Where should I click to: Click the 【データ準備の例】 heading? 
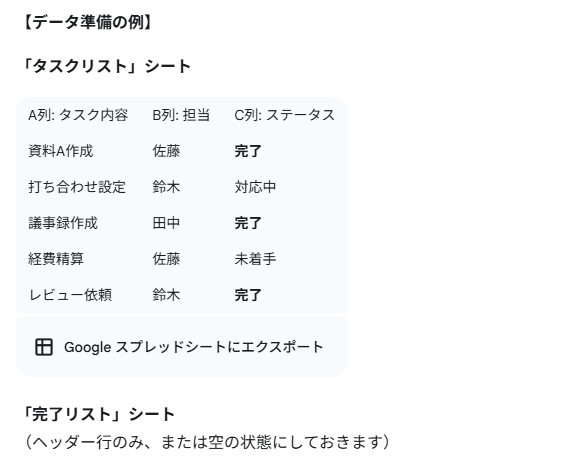tap(88, 22)
